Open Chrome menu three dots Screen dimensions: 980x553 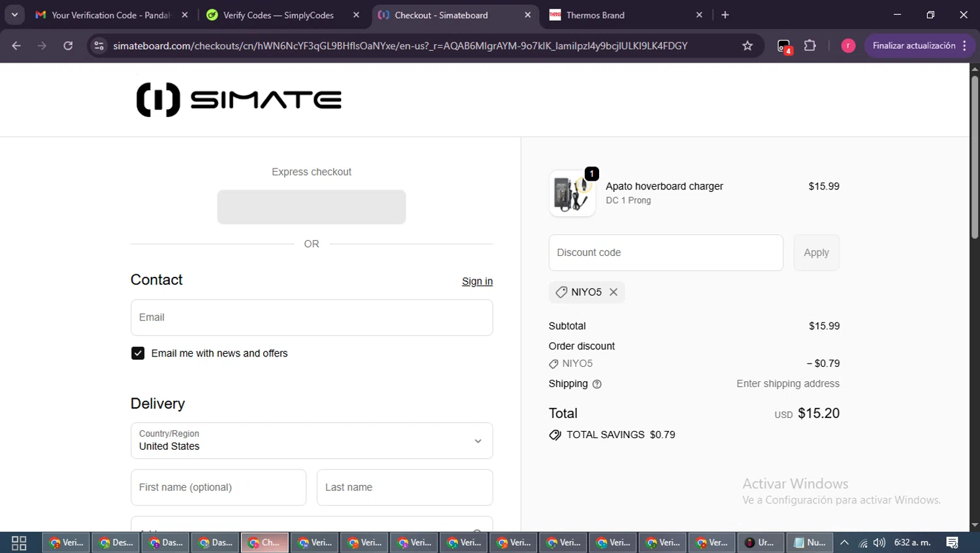pos(965,46)
